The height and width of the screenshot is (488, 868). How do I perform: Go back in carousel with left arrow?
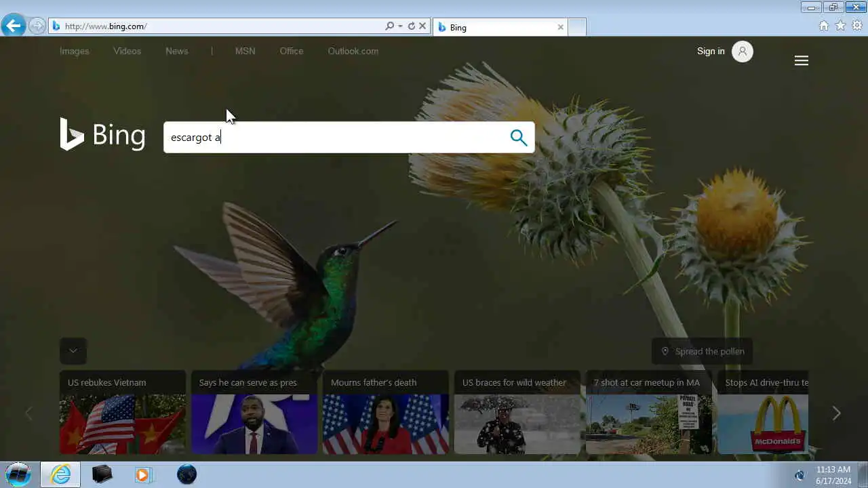[x=28, y=413]
